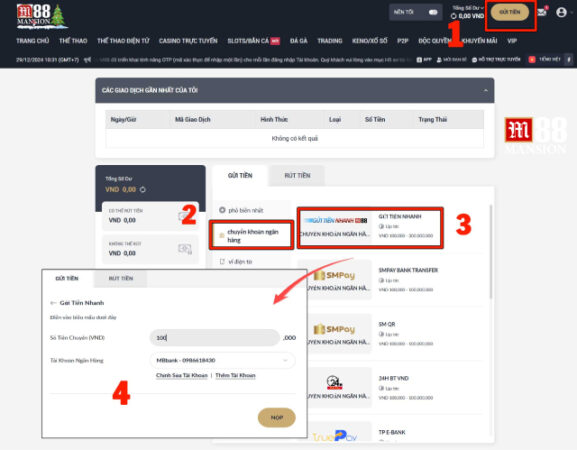Select GỬI TIỀN tab in the popup form
The image size is (577, 450).
point(67,278)
